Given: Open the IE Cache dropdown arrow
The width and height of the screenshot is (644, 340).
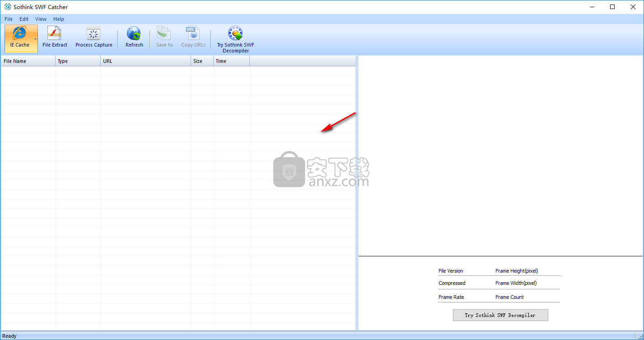Looking at the screenshot, I should pos(36,39).
